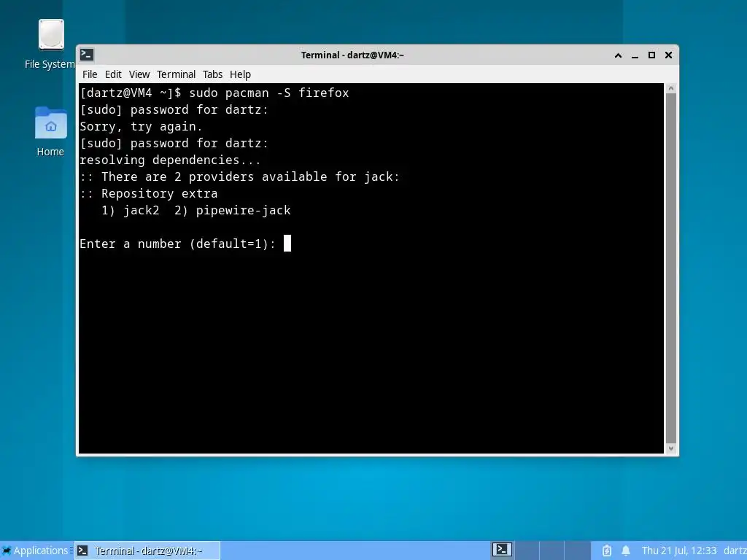Screen dimensions: 747x560
Task: Select the Terminal - dartz@VM4 taskbar button
Action: click(x=147, y=551)
